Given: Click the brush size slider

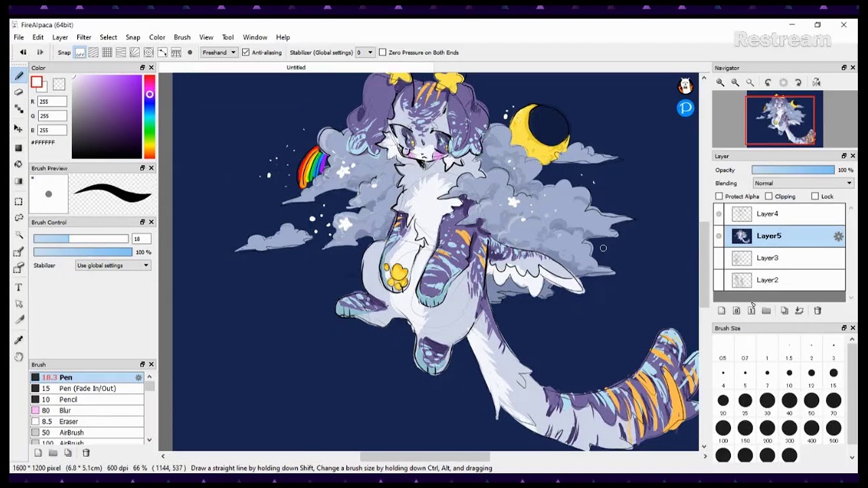Looking at the screenshot, I should pos(81,239).
